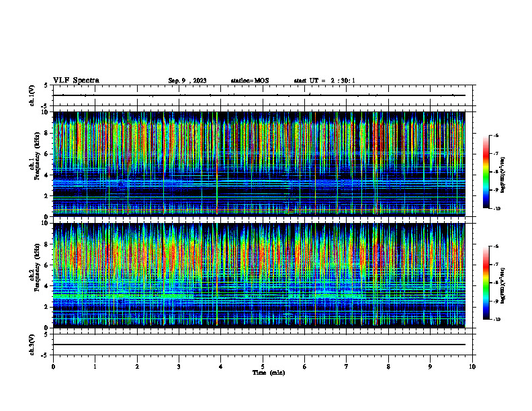Click the "10" tick label on the time axis

tap(472, 367)
